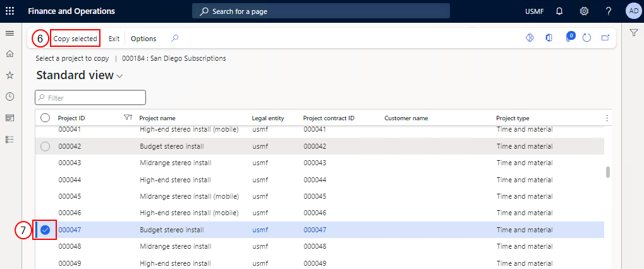Image resolution: width=644 pixels, height=269 pixels.
Task: Select Project ID 000043 cell
Action: point(70,163)
